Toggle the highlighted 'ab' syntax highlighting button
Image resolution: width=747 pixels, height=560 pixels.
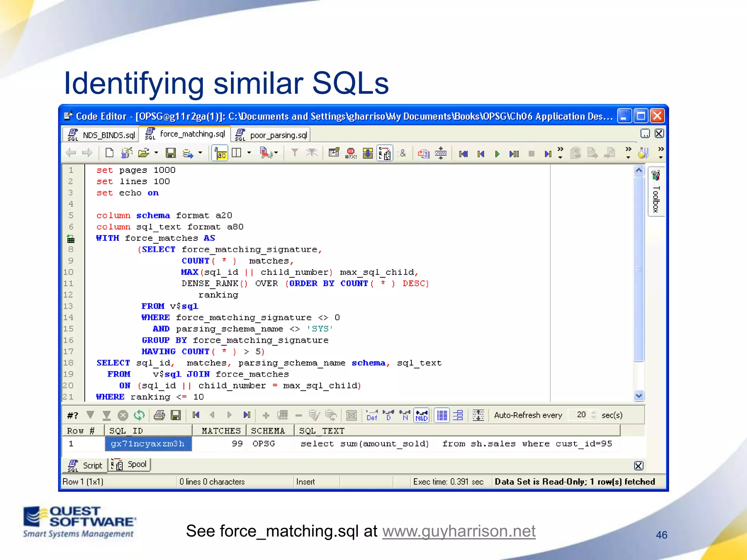click(220, 153)
